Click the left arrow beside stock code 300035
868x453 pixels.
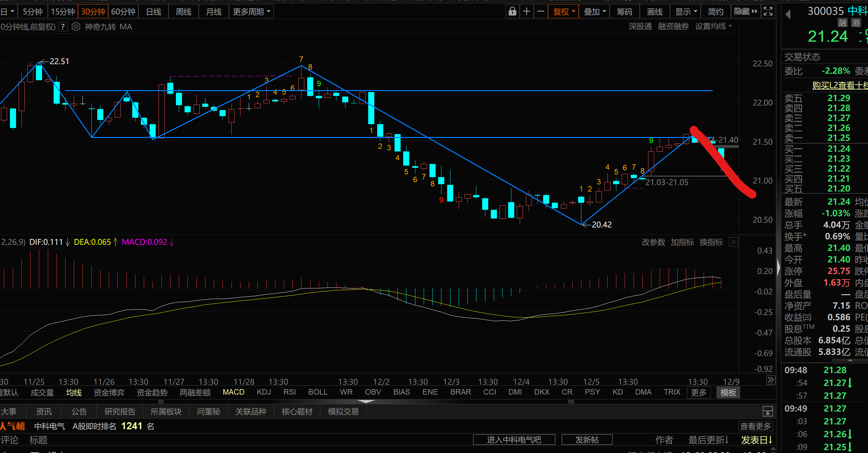788,14
